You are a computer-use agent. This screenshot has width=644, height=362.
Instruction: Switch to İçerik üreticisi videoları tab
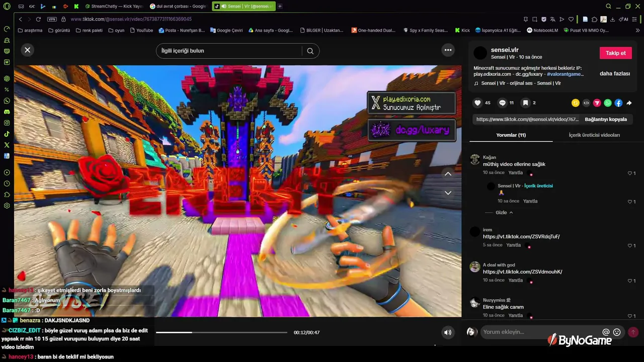(x=594, y=135)
